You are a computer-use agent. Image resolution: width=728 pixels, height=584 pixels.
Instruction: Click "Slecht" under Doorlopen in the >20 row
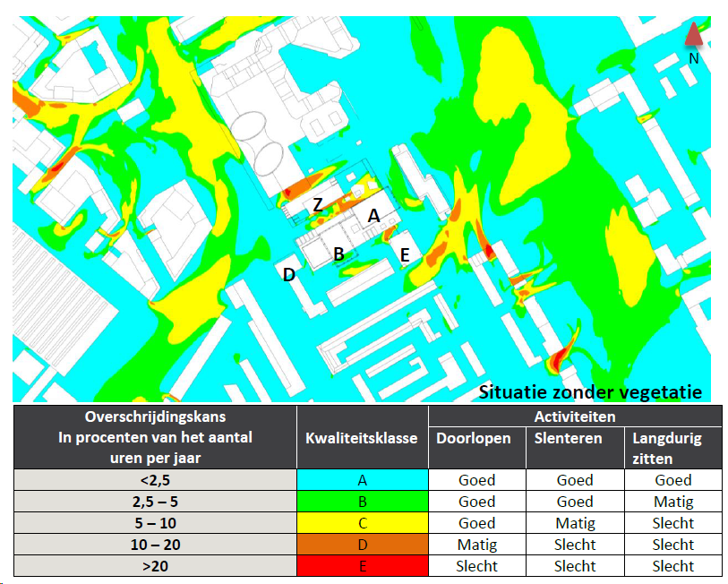click(476, 566)
